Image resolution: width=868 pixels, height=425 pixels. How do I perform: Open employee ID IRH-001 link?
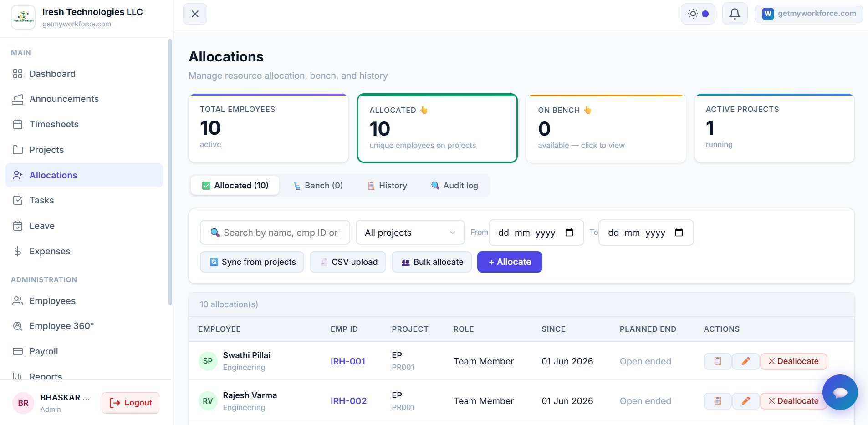coord(348,361)
